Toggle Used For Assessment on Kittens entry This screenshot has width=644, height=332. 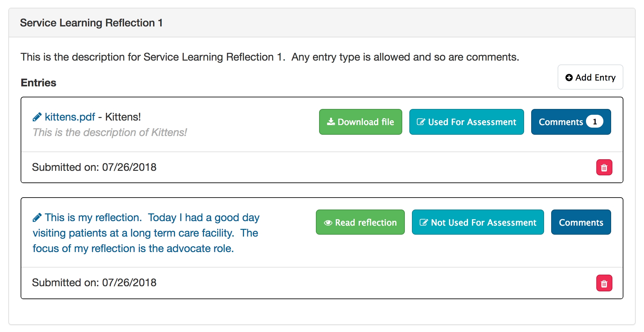coord(466,122)
